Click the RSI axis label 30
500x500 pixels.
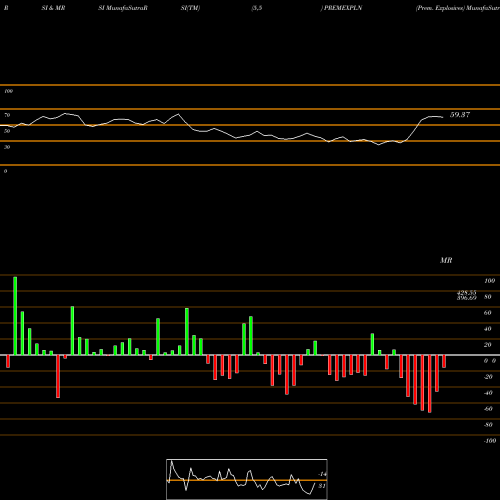click(7, 147)
